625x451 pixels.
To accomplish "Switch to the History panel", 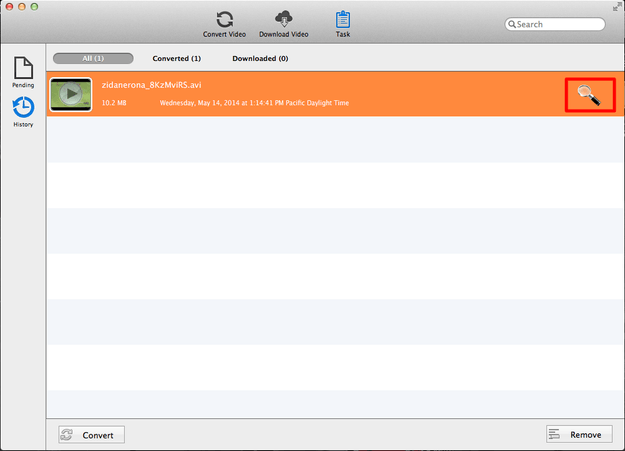I will [23, 112].
